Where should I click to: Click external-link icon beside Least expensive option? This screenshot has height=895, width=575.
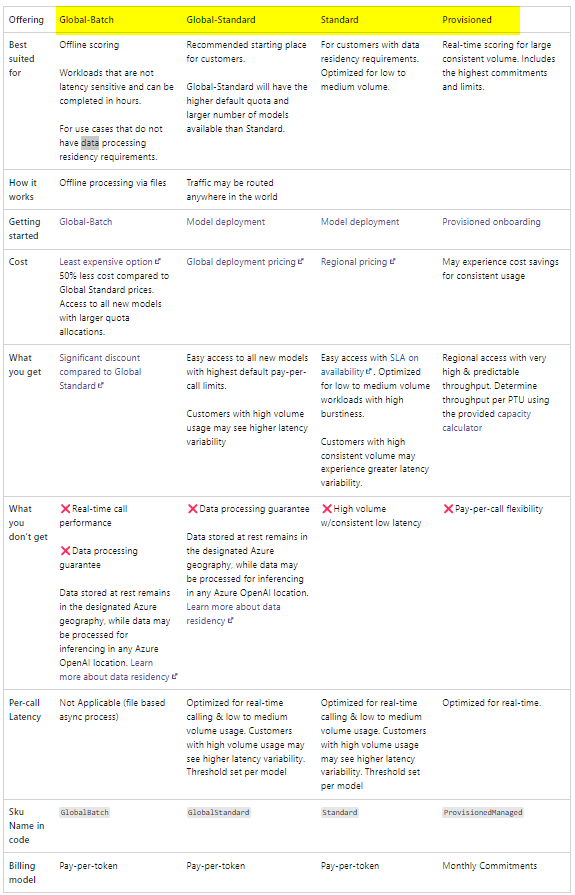coord(158,261)
